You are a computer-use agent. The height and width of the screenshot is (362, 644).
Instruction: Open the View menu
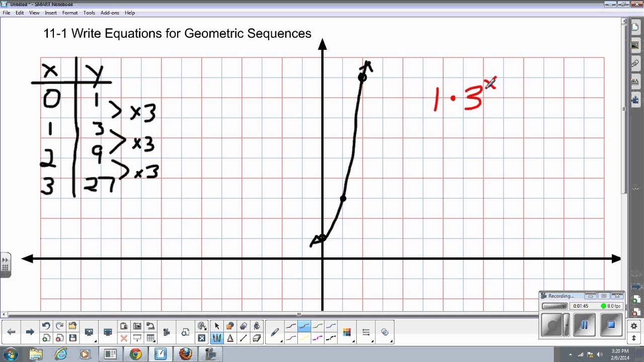click(34, 13)
